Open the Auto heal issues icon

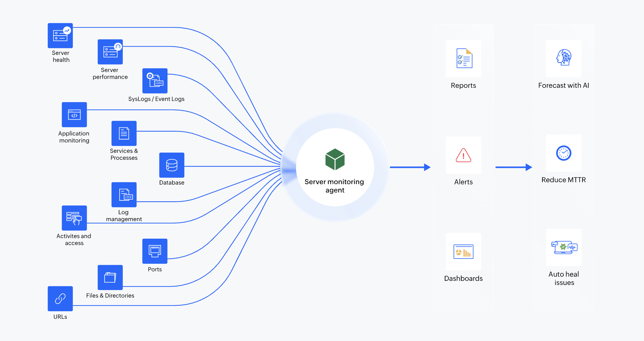click(564, 247)
